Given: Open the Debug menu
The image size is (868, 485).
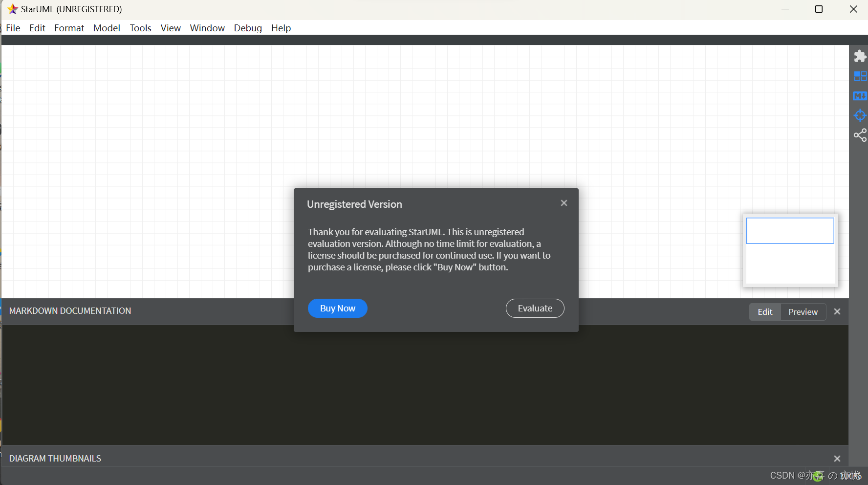Looking at the screenshot, I should 248,28.
